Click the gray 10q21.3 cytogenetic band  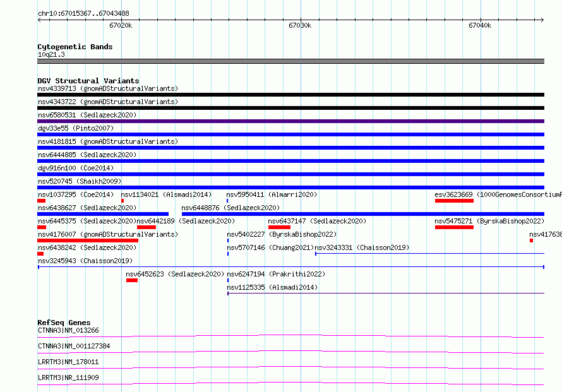[x=290, y=61]
